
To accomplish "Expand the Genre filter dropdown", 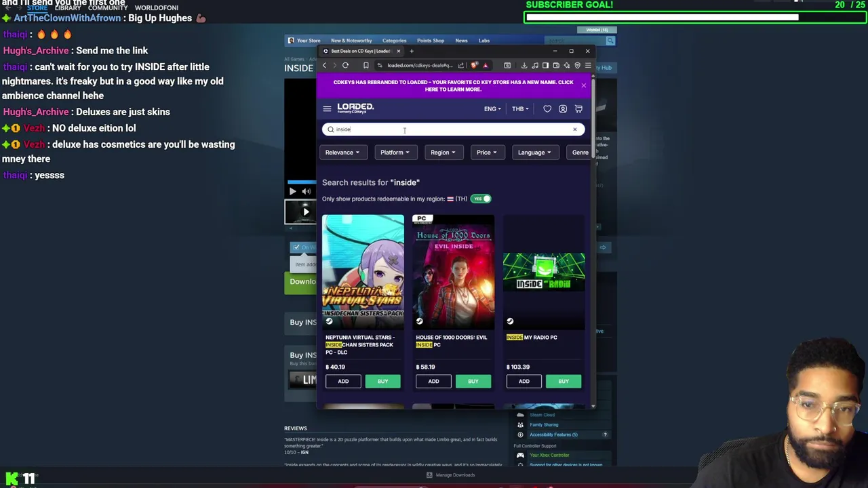I will click(580, 152).
